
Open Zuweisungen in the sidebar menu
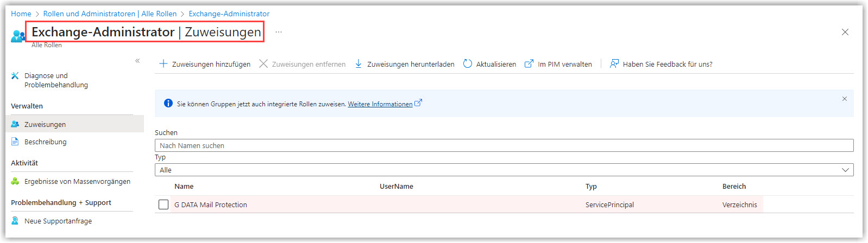coord(75,124)
